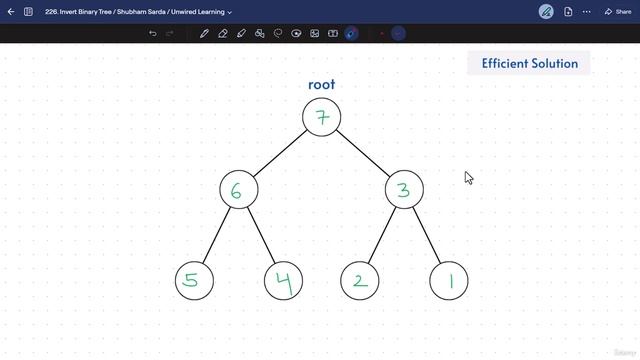640x360 pixels.
Task: Select the text box tool
Action: 333,33
